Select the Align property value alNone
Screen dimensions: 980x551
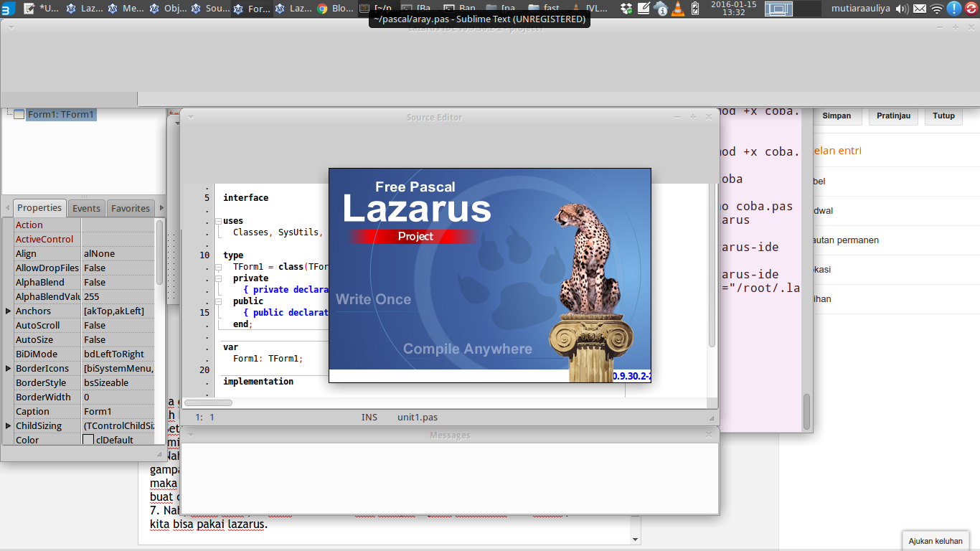(x=118, y=253)
